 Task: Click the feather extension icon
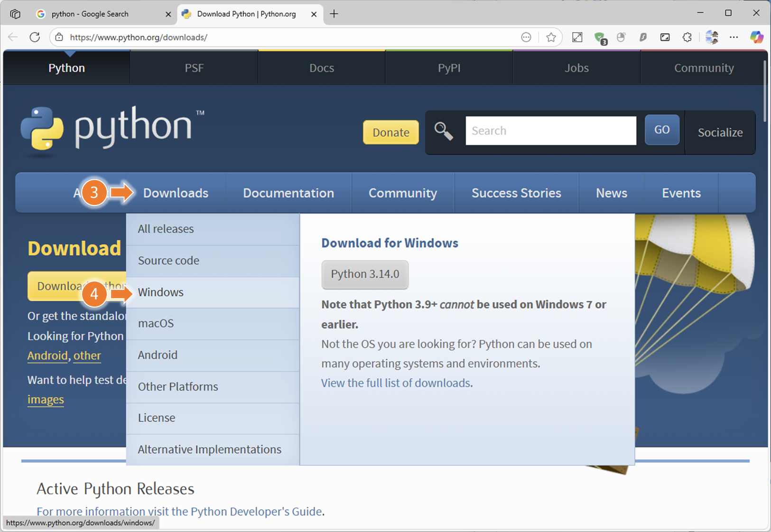pos(643,37)
